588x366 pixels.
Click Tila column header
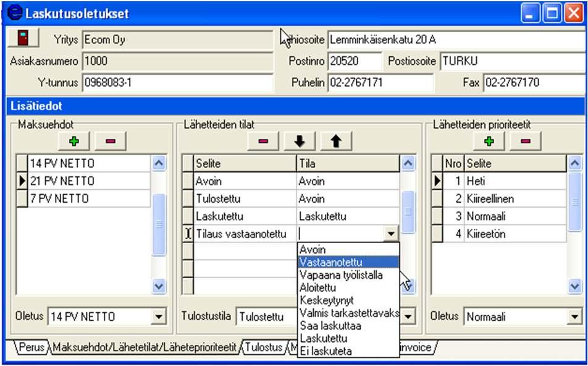348,163
